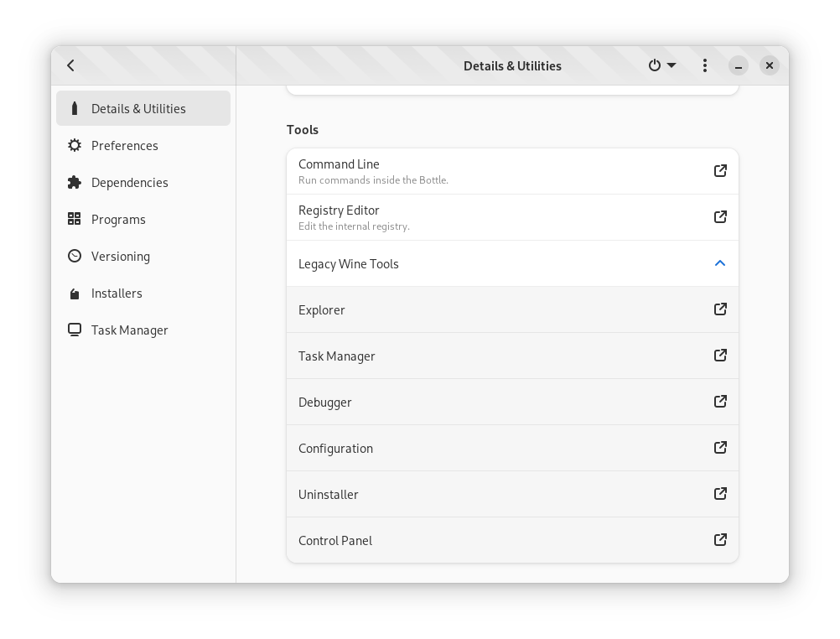Image resolution: width=840 pixels, height=639 pixels.
Task: Launch Command Line via its external icon
Action: pyautogui.click(x=720, y=171)
